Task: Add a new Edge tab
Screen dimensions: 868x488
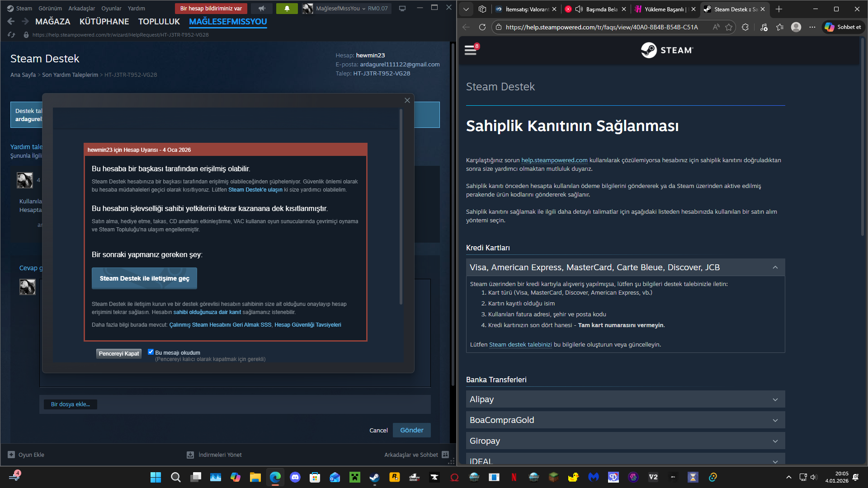Action: pos(779,9)
